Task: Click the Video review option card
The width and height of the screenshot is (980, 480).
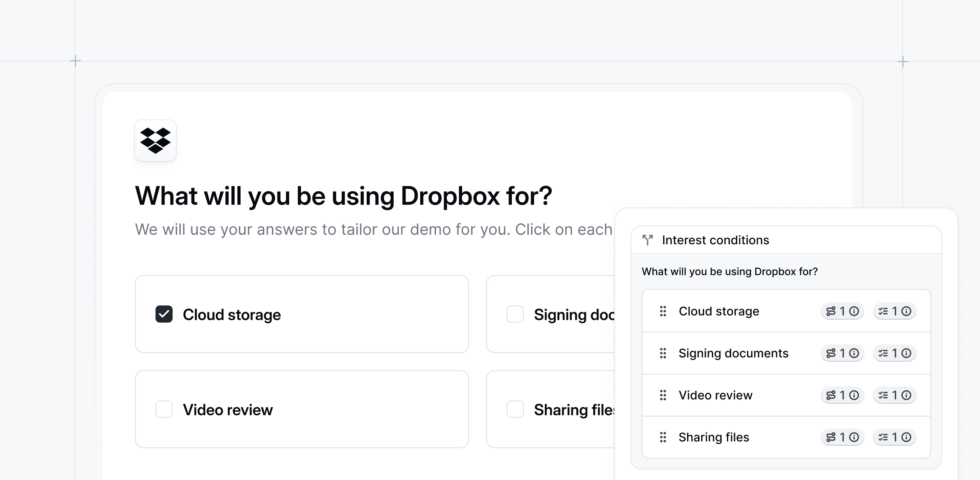Action: 302,409
